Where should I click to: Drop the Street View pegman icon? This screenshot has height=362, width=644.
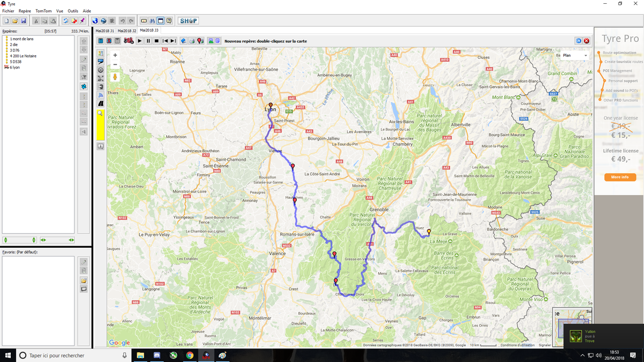115,77
